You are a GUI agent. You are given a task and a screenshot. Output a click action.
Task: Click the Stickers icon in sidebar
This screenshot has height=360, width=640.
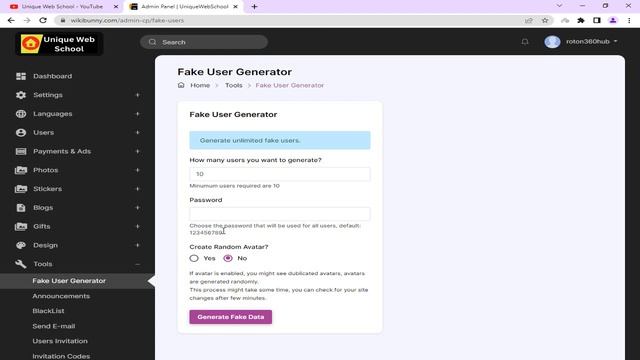(21, 189)
